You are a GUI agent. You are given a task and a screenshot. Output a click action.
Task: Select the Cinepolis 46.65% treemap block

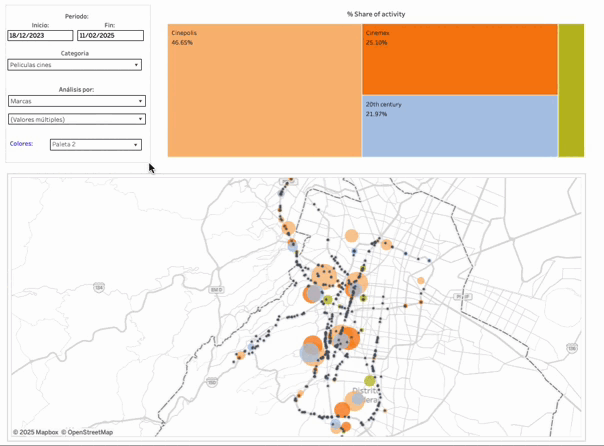point(265,91)
